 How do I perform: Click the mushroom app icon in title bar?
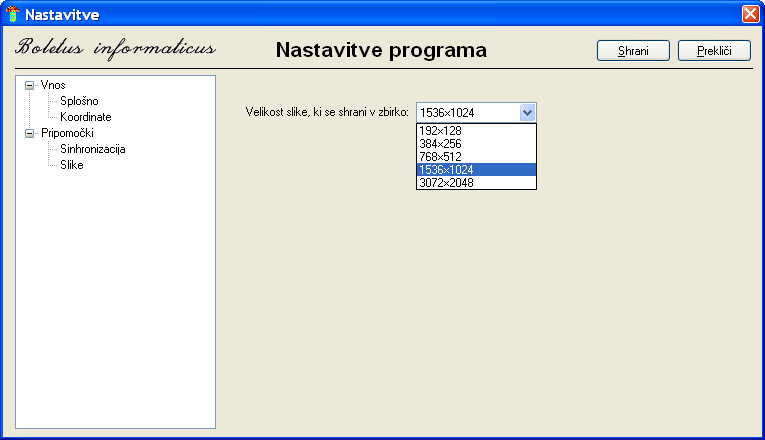[12, 14]
